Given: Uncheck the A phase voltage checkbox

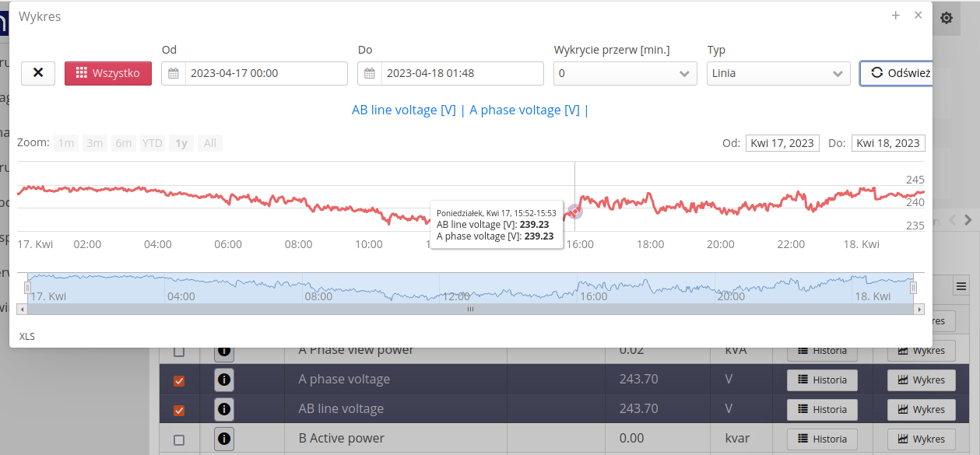Looking at the screenshot, I should click(x=179, y=381).
